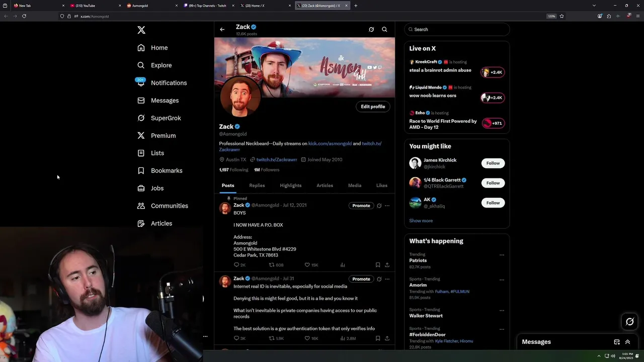
Task: Select the Posts tab
Action: click(x=228, y=186)
